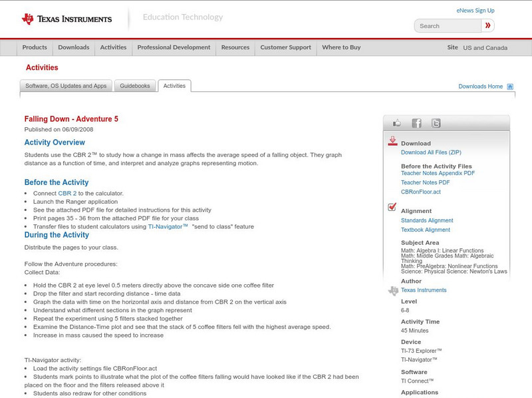Image resolution: width=532 pixels, height=398 pixels.
Task: Click the red Activities page heading
Action: [42, 68]
